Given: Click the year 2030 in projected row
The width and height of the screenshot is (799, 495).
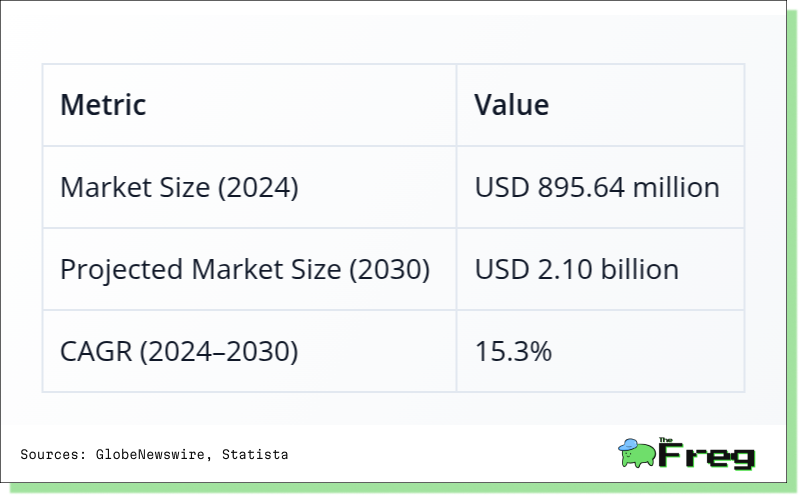Looking at the screenshot, I should click(x=389, y=269).
